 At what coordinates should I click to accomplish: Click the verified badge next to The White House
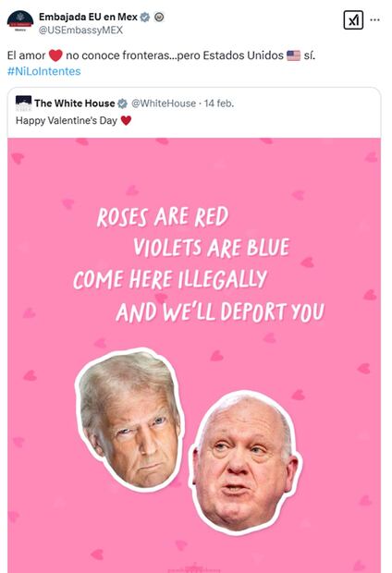coord(122,104)
